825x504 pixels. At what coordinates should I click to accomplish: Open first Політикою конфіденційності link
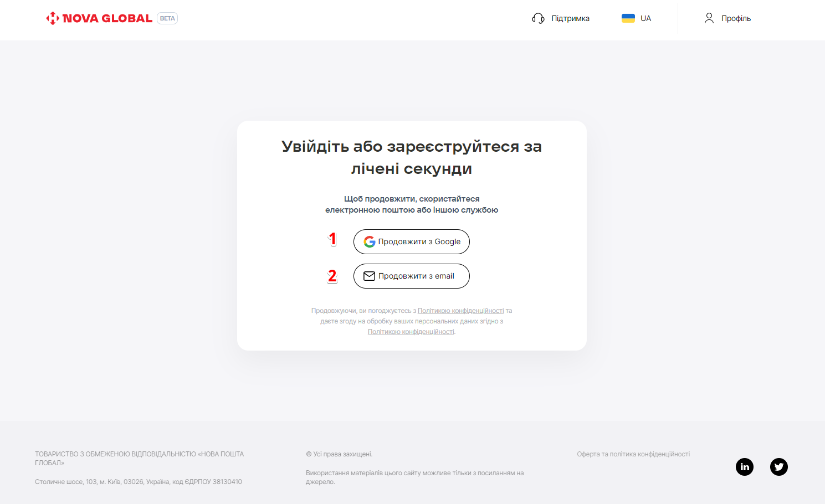[460, 311]
